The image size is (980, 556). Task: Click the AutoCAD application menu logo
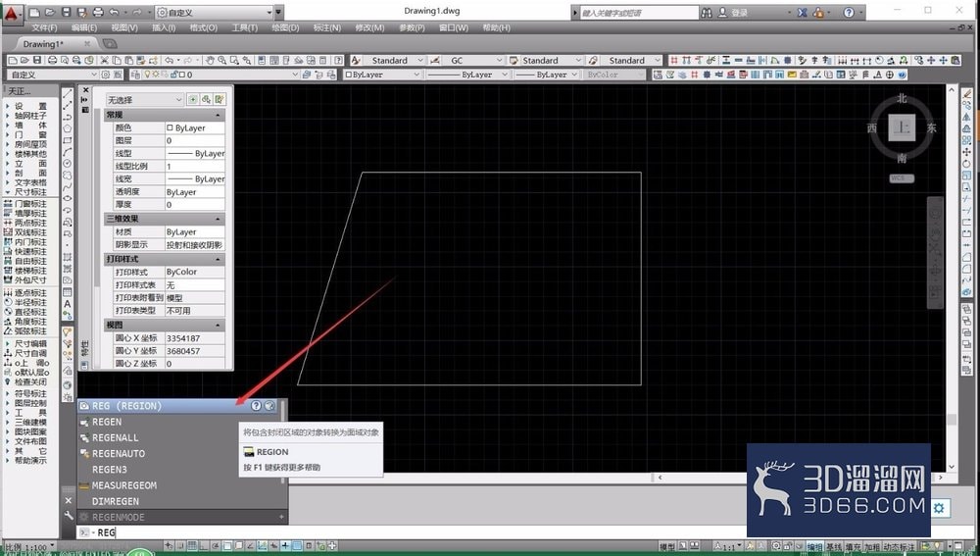(x=13, y=12)
